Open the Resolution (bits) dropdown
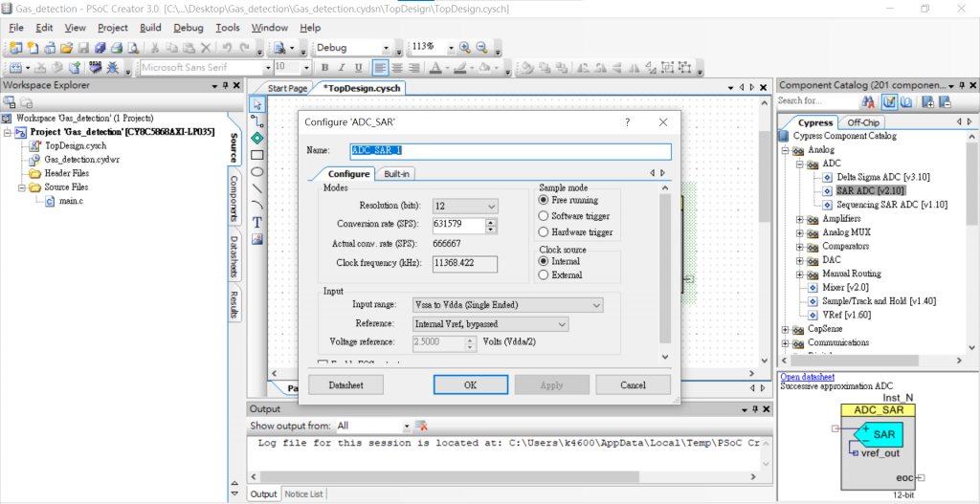 (x=465, y=206)
